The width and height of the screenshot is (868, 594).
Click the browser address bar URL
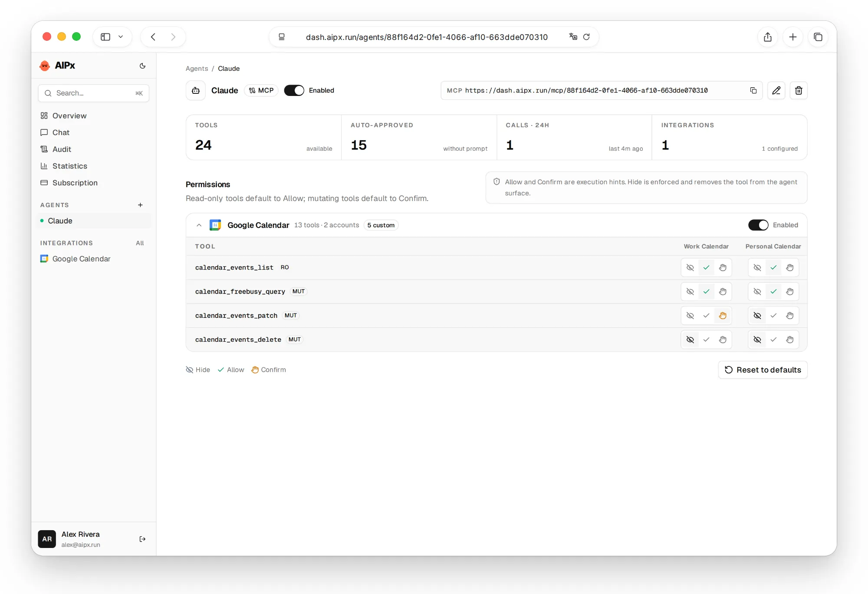click(x=427, y=37)
